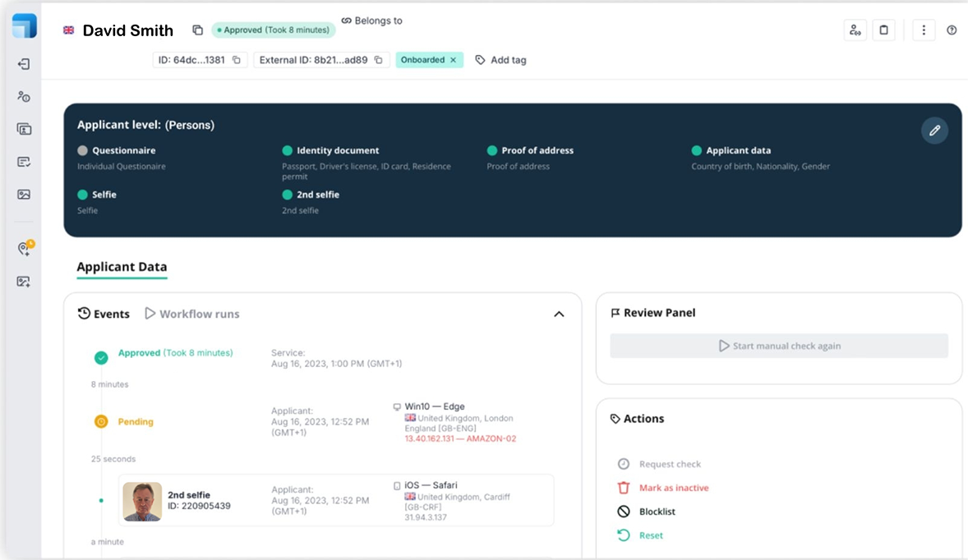Image resolution: width=968 pixels, height=560 pixels.
Task: Click the Reset action
Action: (x=651, y=535)
